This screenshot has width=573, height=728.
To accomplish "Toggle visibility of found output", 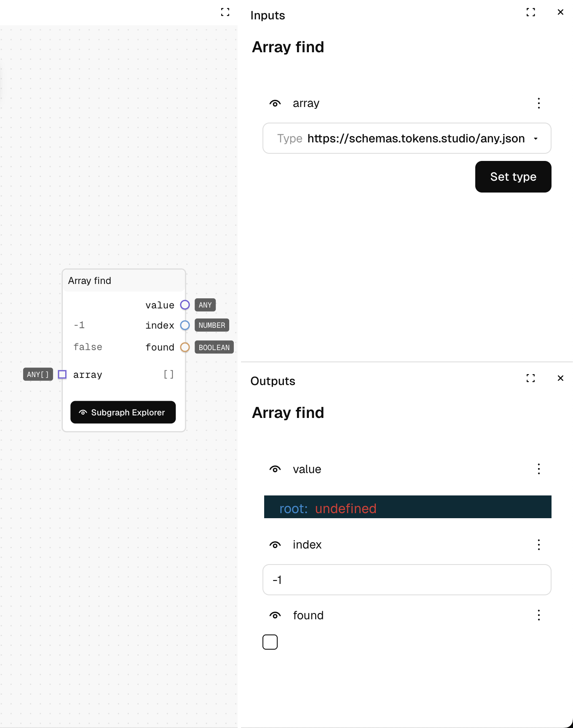I will 275,616.
